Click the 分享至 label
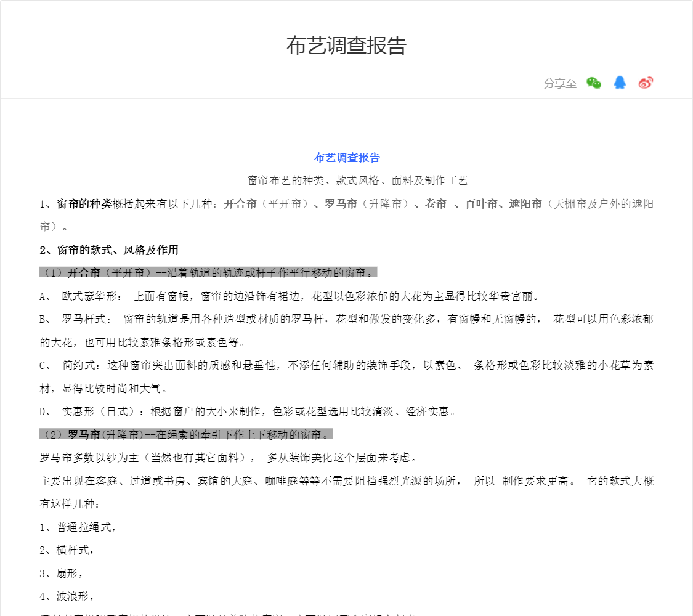693x616 pixels. tap(560, 83)
